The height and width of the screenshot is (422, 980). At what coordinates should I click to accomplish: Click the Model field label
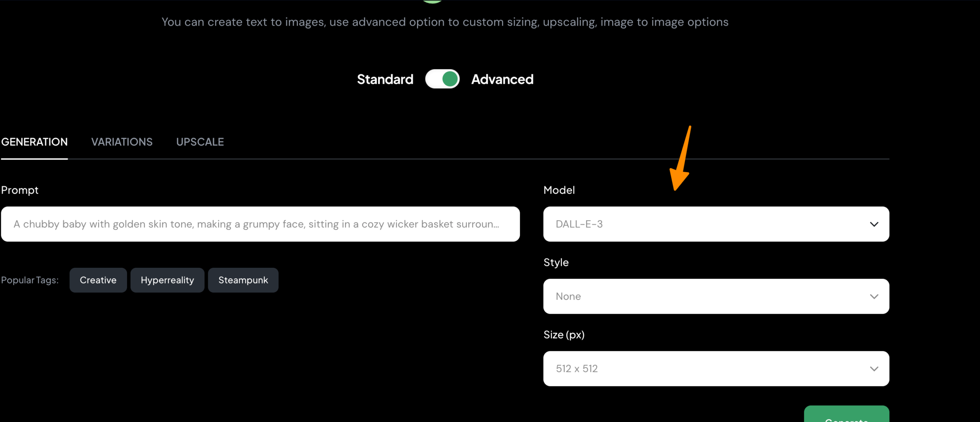559,190
